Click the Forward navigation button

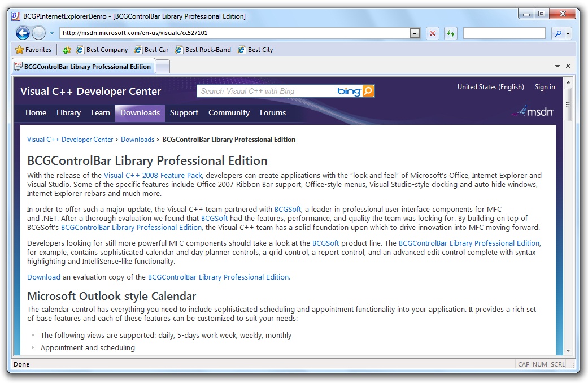tap(38, 33)
